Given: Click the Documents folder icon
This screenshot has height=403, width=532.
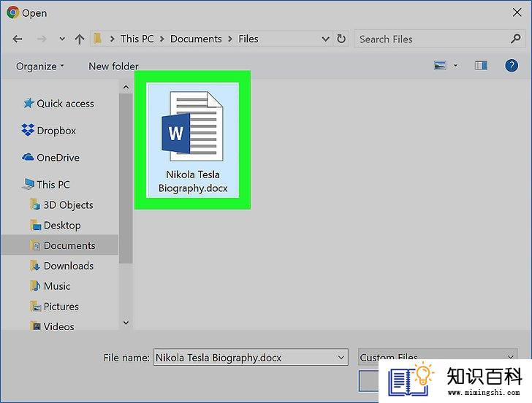Looking at the screenshot, I should 35,245.
